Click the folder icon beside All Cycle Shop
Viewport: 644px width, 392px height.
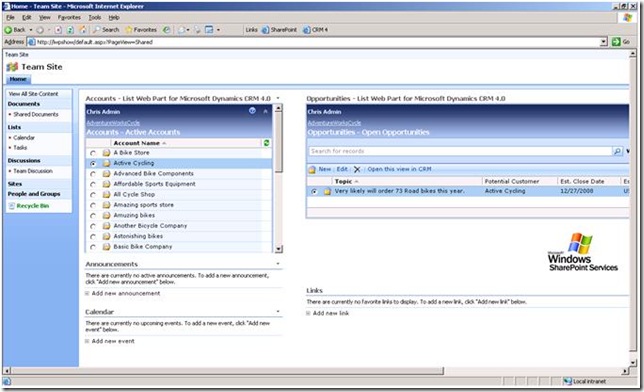click(106, 195)
